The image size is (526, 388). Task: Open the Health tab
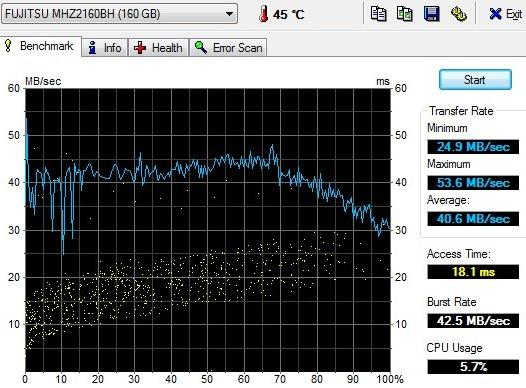pos(158,48)
